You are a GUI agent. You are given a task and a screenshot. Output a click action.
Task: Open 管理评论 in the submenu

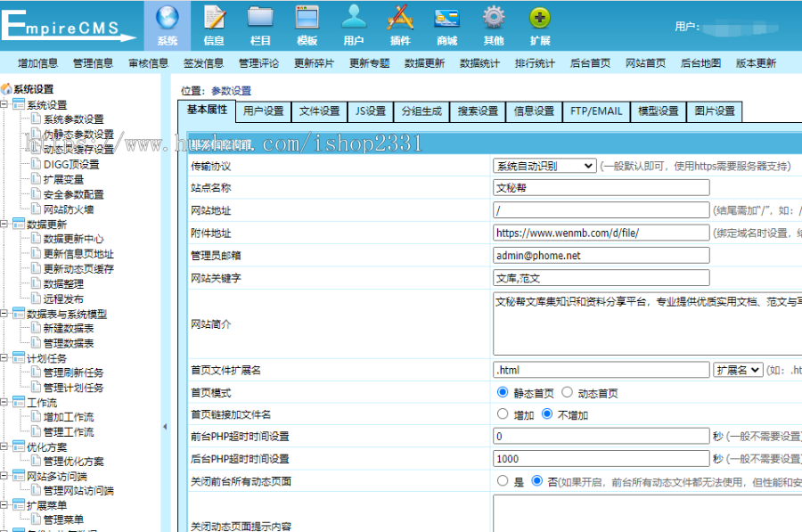click(x=258, y=63)
